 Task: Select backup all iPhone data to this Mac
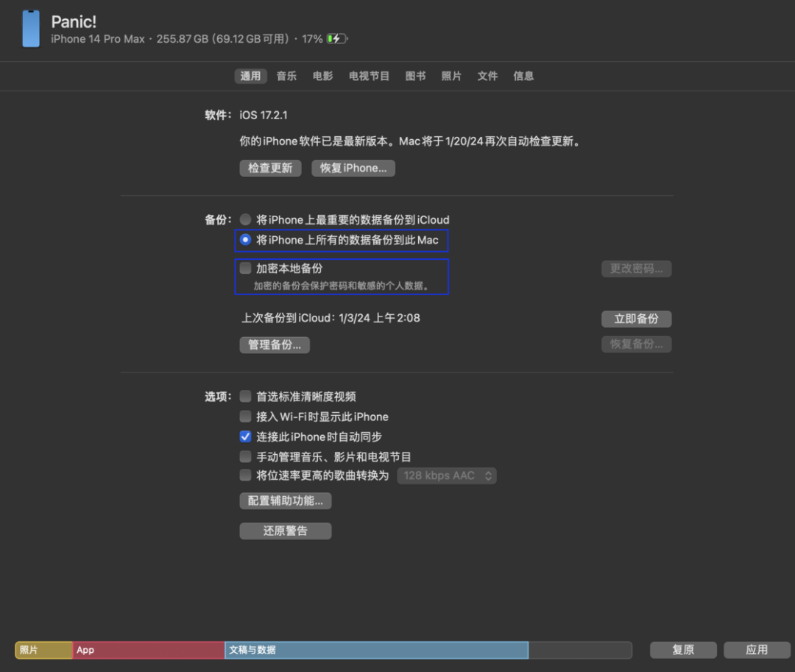coord(245,240)
